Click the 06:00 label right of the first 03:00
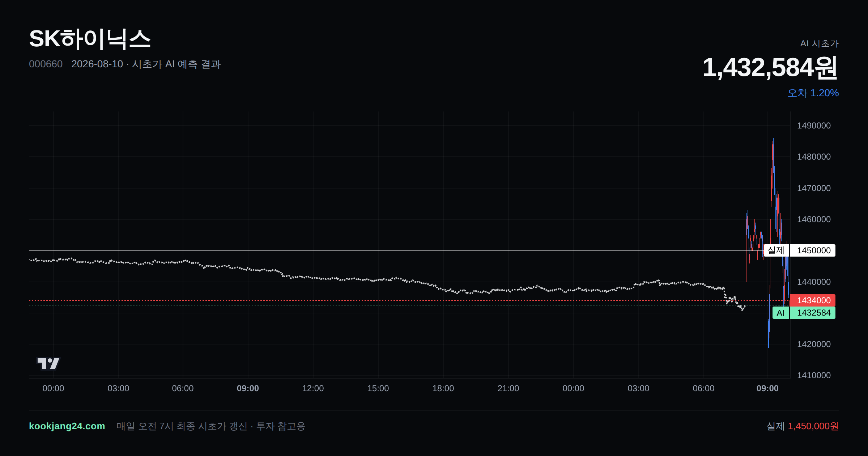 (x=183, y=388)
